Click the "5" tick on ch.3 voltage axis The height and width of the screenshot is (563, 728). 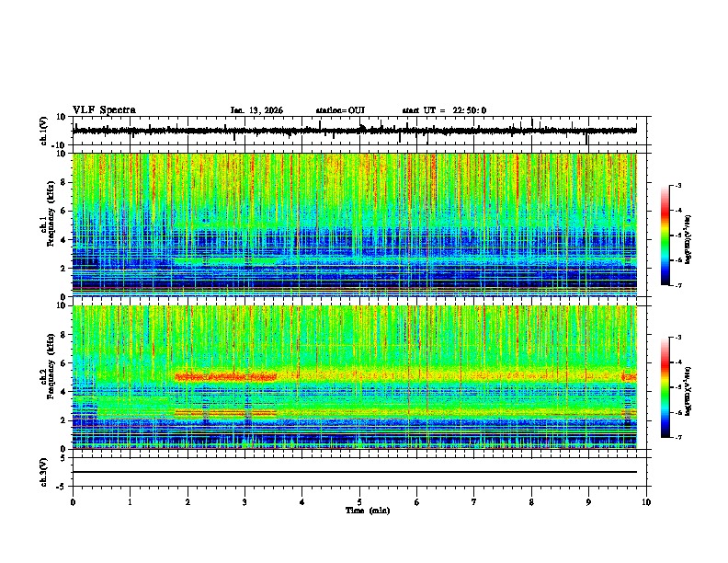coord(64,458)
